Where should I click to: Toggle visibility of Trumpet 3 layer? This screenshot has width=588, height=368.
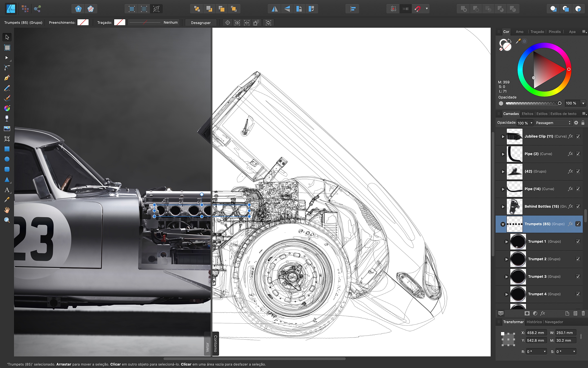point(578,276)
